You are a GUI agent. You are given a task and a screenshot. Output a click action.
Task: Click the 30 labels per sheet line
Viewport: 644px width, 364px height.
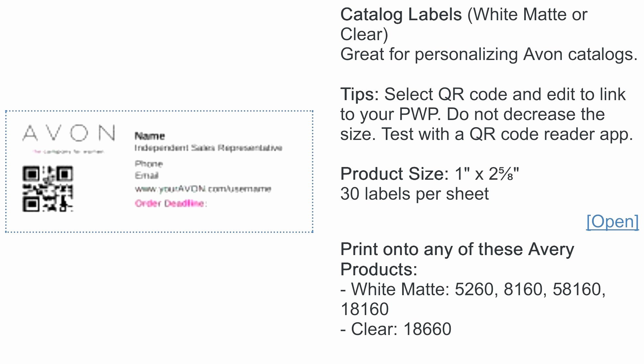(415, 194)
